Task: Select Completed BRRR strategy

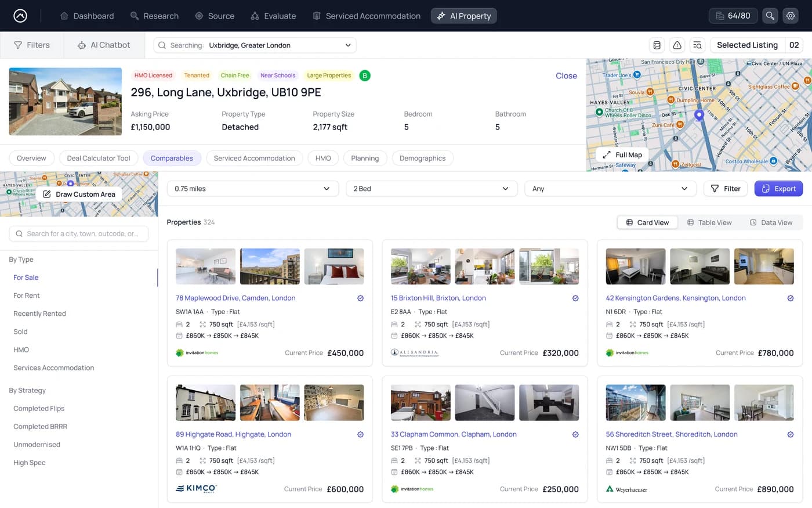Action: coord(40,426)
